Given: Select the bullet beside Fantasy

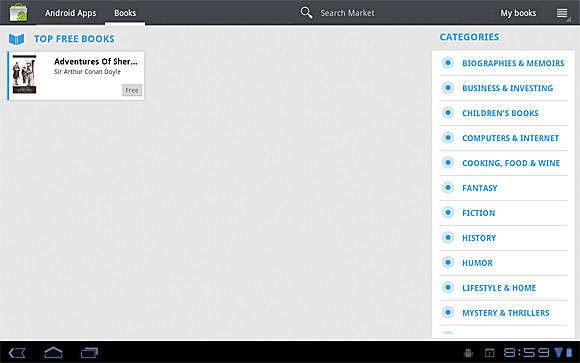Looking at the screenshot, I should click(448, 188).
